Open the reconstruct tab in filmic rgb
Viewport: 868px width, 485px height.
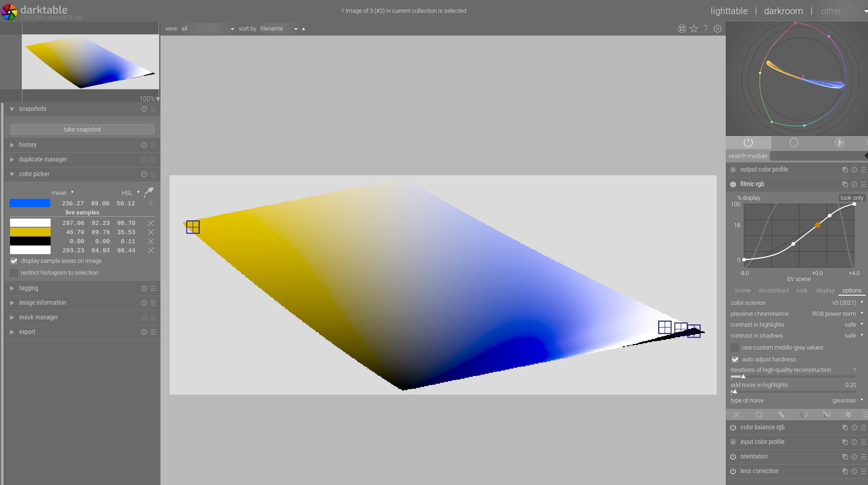(774, 290)
